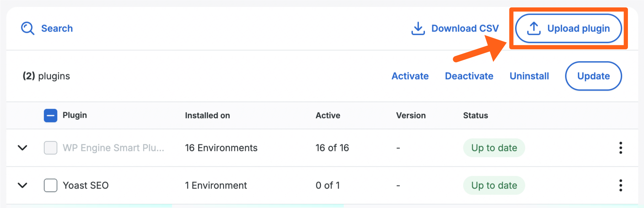Screen dimensions: 644x208
Task: Click the Yoast SEO plugin name
Action: pos(86,186)
